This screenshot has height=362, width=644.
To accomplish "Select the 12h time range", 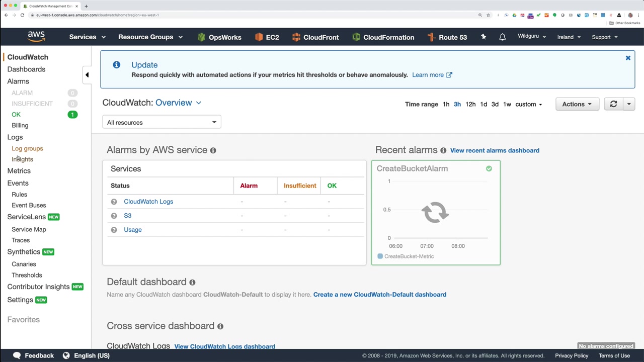I will (x=470, y=104).
